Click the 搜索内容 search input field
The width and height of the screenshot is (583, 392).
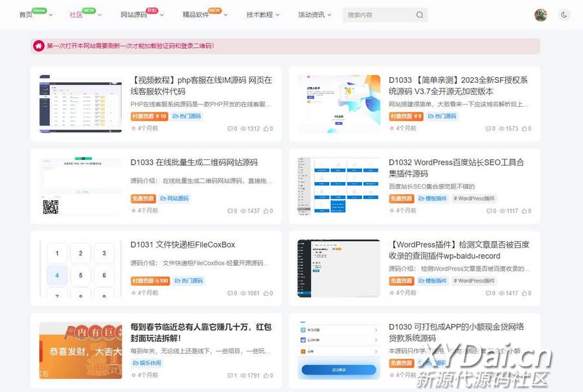(x=379, y=15)
